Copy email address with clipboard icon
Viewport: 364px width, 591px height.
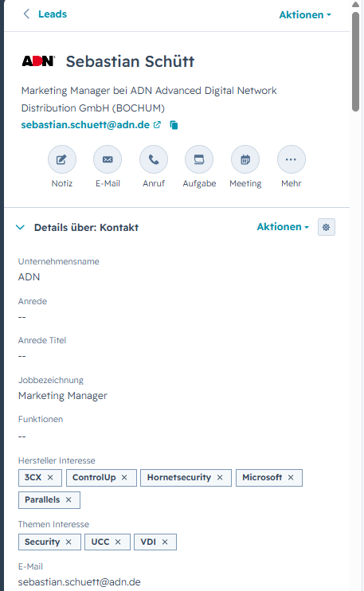[174, 125]
